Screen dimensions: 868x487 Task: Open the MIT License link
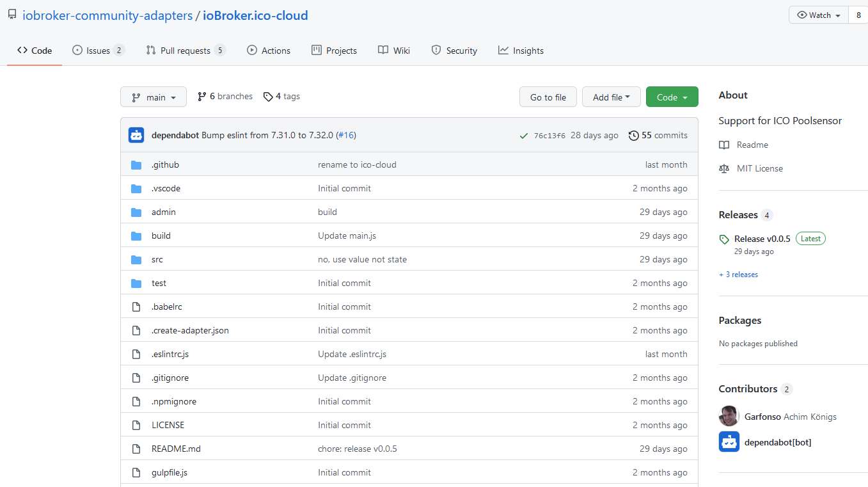[x=760, y=169]
